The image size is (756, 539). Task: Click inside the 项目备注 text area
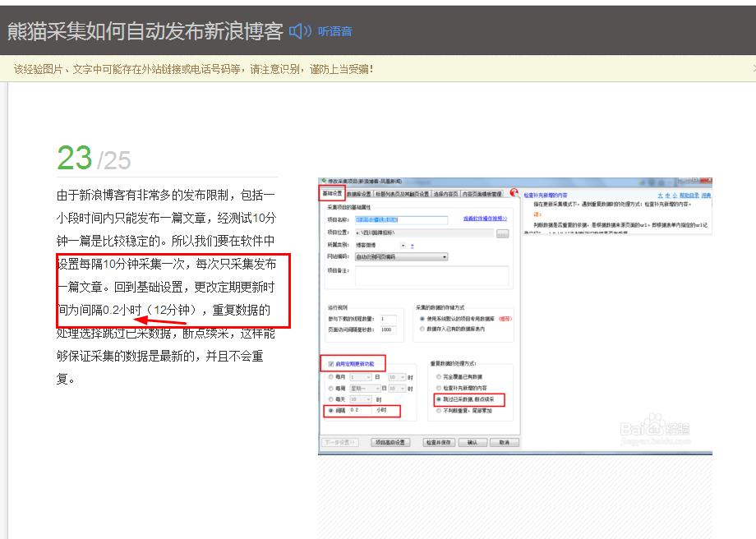pos(431,276)
